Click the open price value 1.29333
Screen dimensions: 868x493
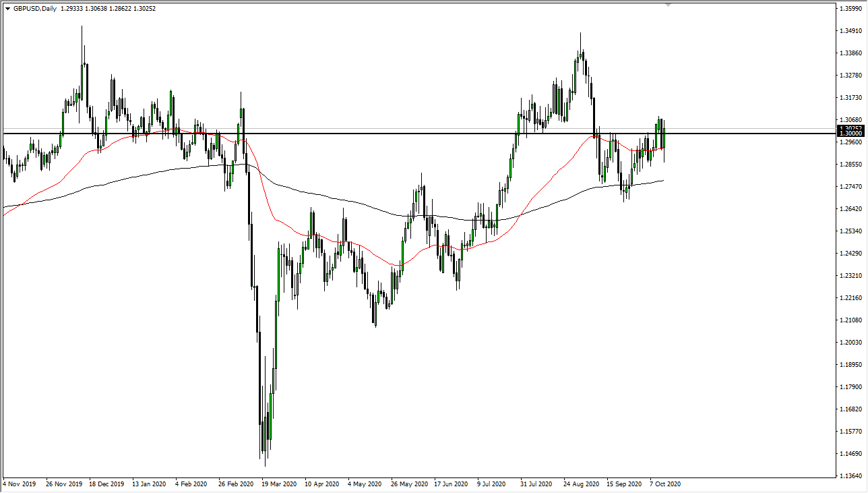[71, 8]
